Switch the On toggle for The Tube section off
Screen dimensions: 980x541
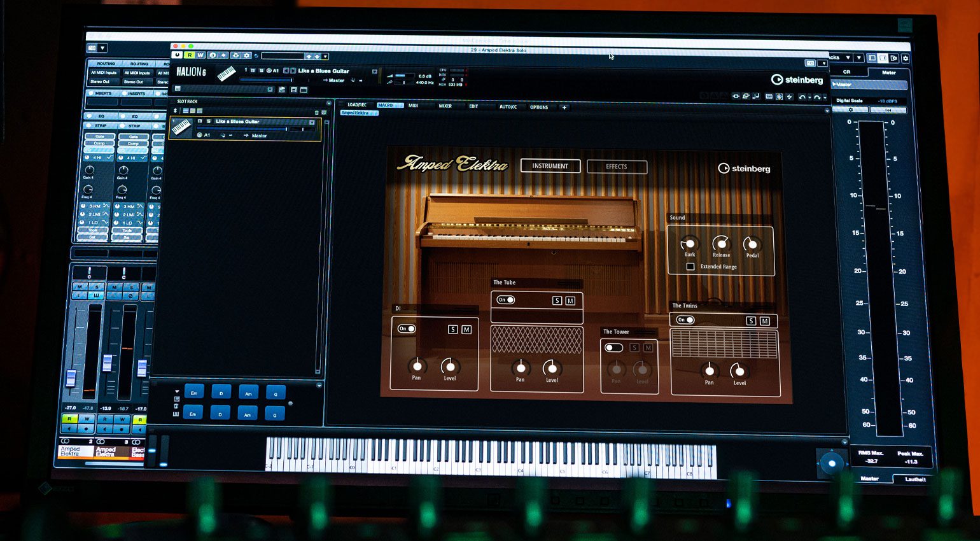pyautogui.click(x=505, y=299)
